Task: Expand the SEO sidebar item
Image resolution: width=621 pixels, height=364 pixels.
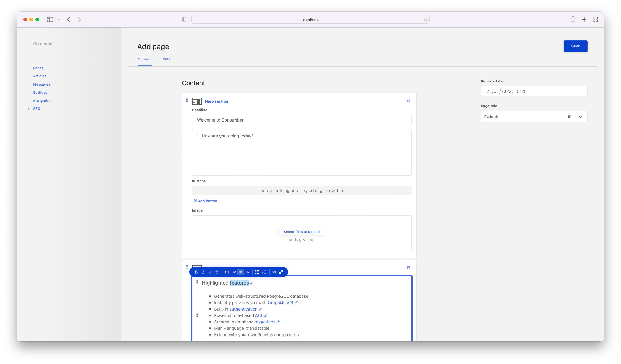Action: click(29, 109)
